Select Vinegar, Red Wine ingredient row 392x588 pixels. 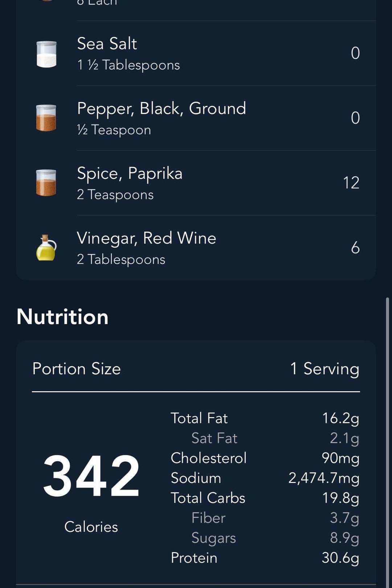pos(196,248)
